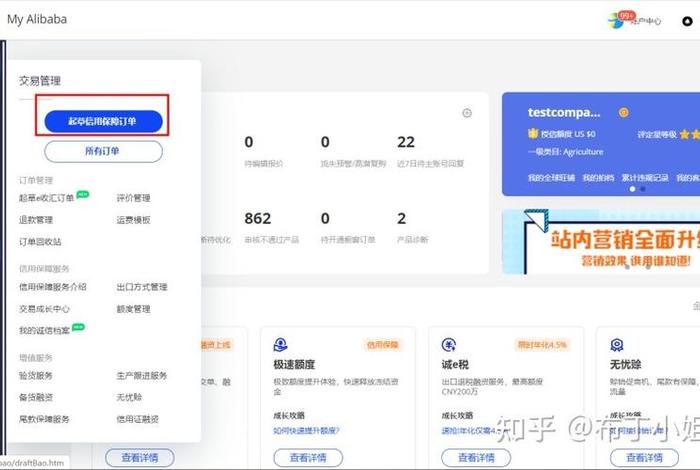Click 查看详情 on the 极速额度 card
700x470 pixels.
tap(308, 458)
